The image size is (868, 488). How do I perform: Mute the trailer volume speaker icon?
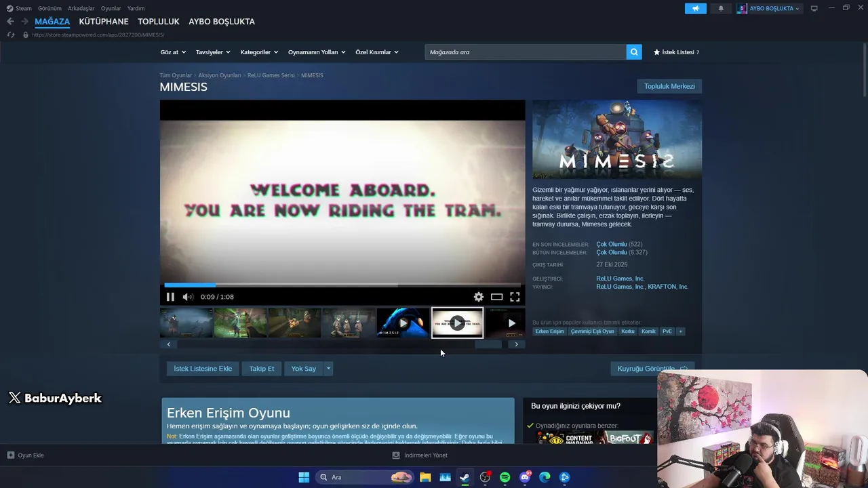coord(188,297)
